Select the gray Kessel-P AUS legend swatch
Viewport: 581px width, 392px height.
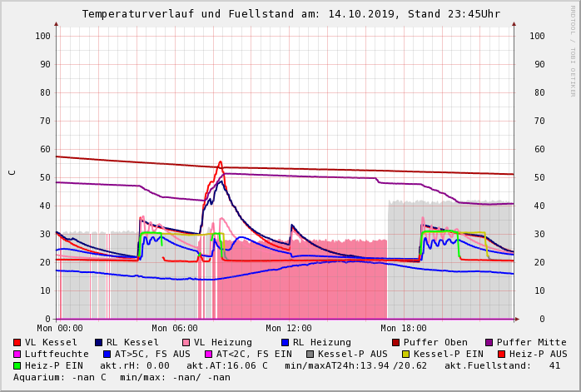click(x=310, y=354)
